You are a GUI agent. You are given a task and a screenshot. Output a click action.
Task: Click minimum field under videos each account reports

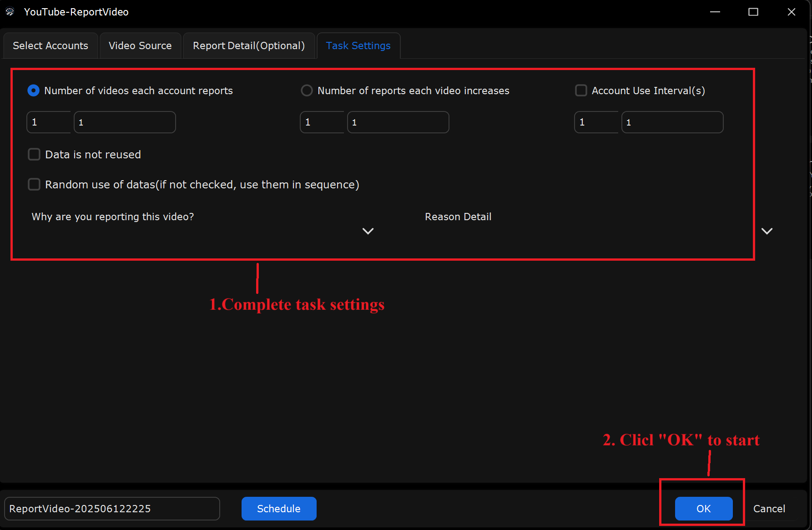[49, 122]
